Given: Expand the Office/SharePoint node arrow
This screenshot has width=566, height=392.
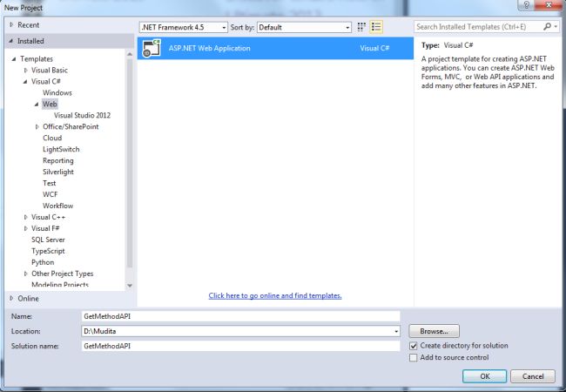Looking at the screenshot, I should (37, 126).
